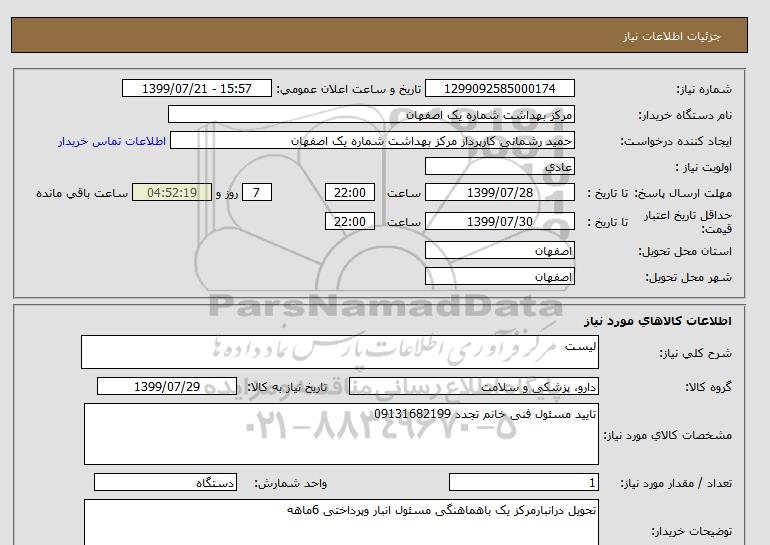Click the label نام دستگاه خریدار
The width and height of the screenshot is (770, 545).
pyautogui.click(x=685, y=115)
